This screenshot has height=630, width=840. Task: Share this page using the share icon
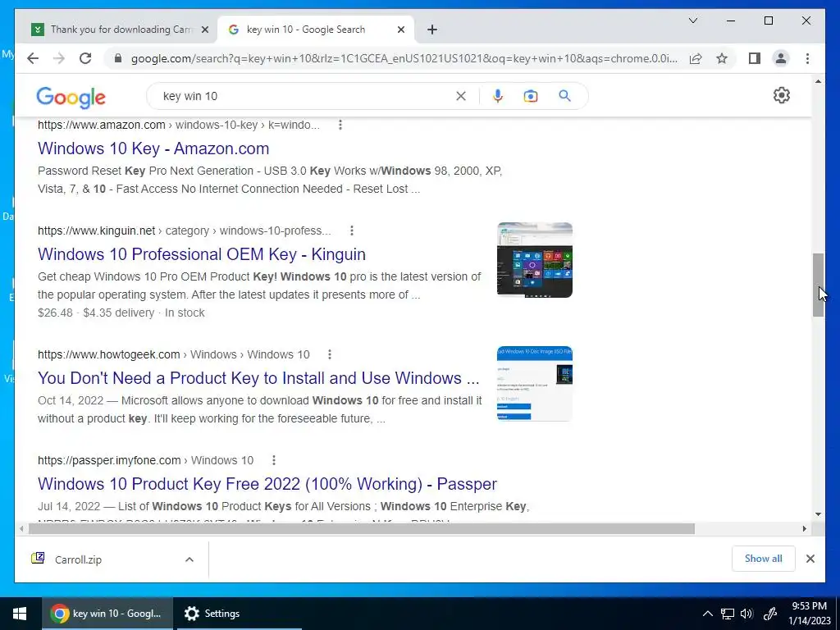[x=696, y=58]
